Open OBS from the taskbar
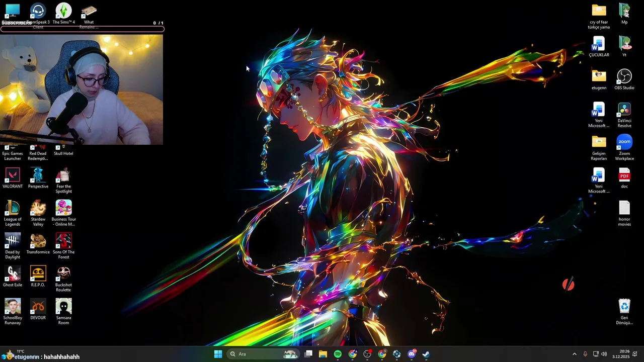The height and width of the screenshot is (362, 644). point(367,354)
